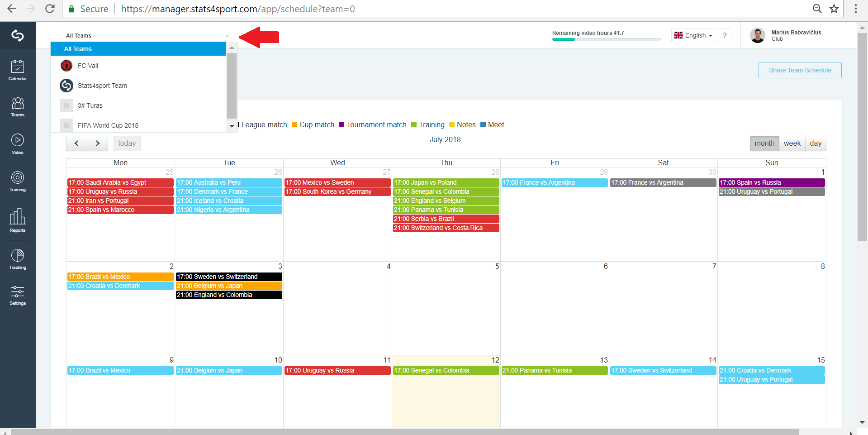Select Stats4sport Team from list
The image size is (868, 435).
point(138,86)
